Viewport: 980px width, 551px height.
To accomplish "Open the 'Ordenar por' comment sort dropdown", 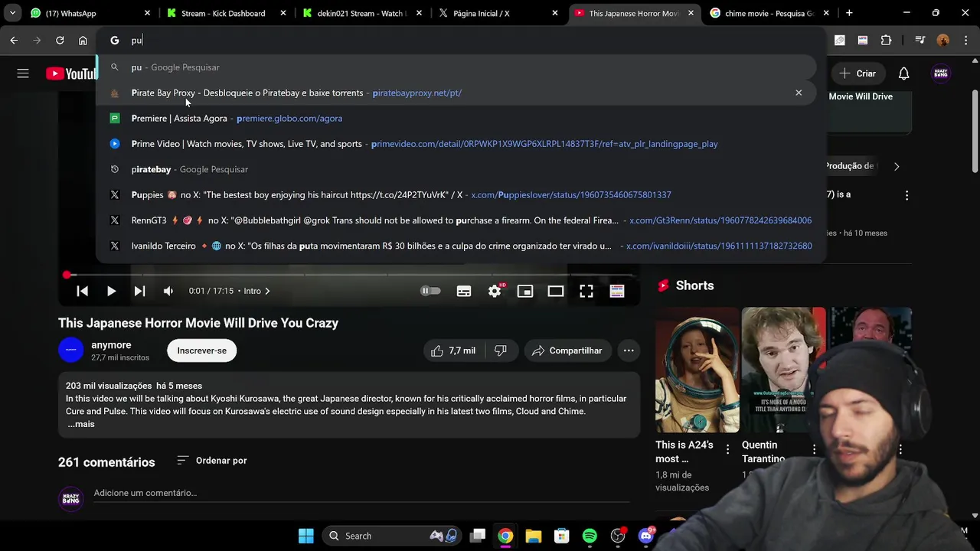I will click(211, 461).
